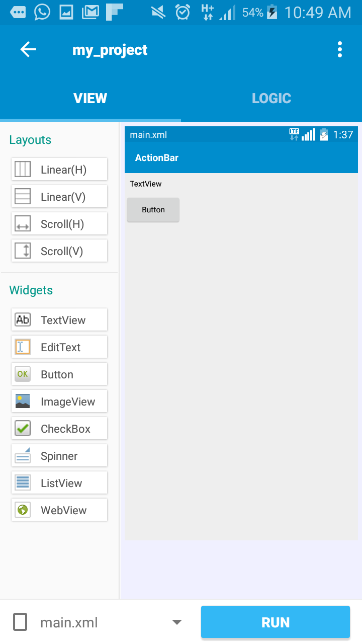Click the my_project title
The image size is (362, 644).
tap(110, 50)
